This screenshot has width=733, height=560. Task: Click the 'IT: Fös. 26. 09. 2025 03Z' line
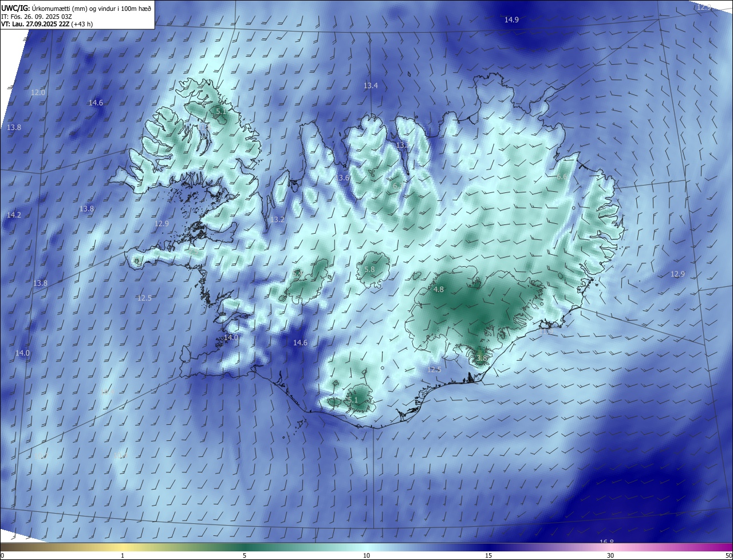(x=37, y=17)
